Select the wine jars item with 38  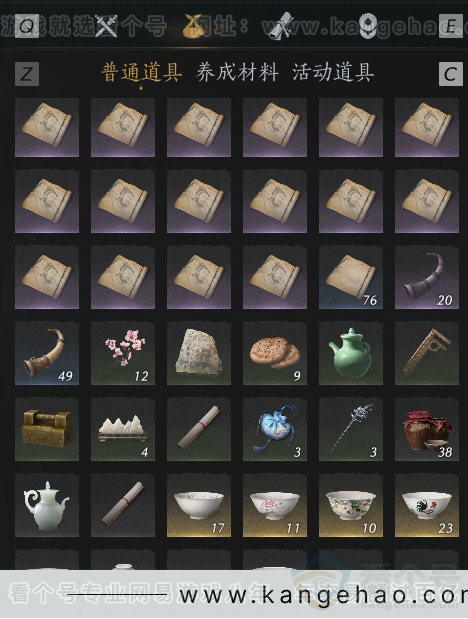pos(427,430)
